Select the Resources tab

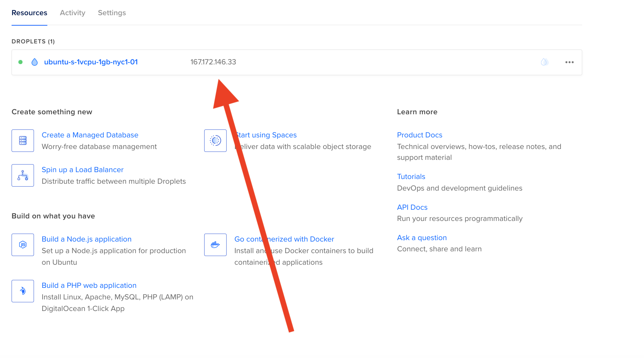(29, 13)
